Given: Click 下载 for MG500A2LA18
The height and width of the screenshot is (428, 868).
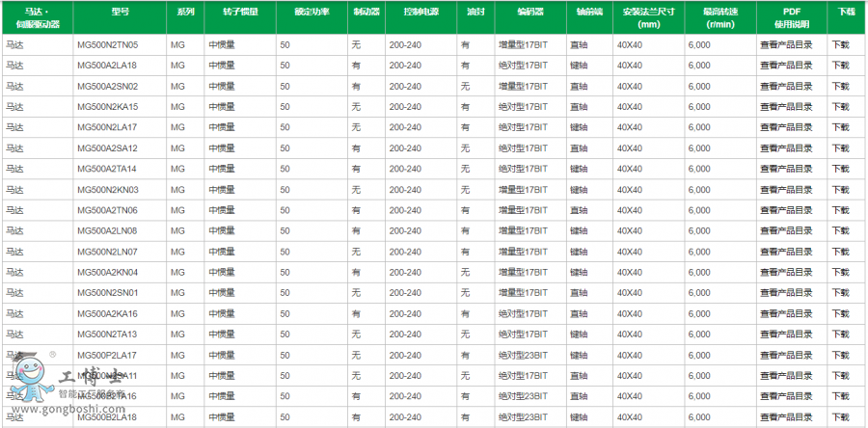Looking at the screenshot, I should [840, 66].
